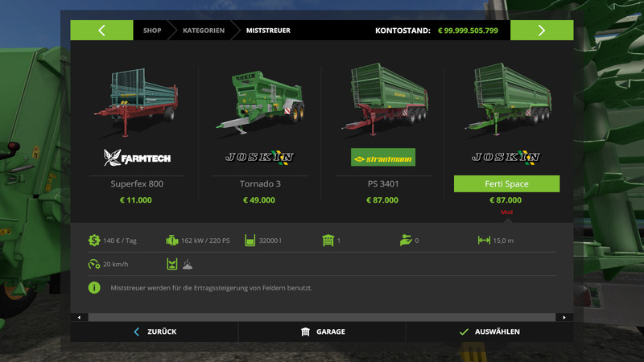Select the MISTSTREUER breadcrumb tab
The height and width of the screenshot is (362, 644).
tap(268, 31)
